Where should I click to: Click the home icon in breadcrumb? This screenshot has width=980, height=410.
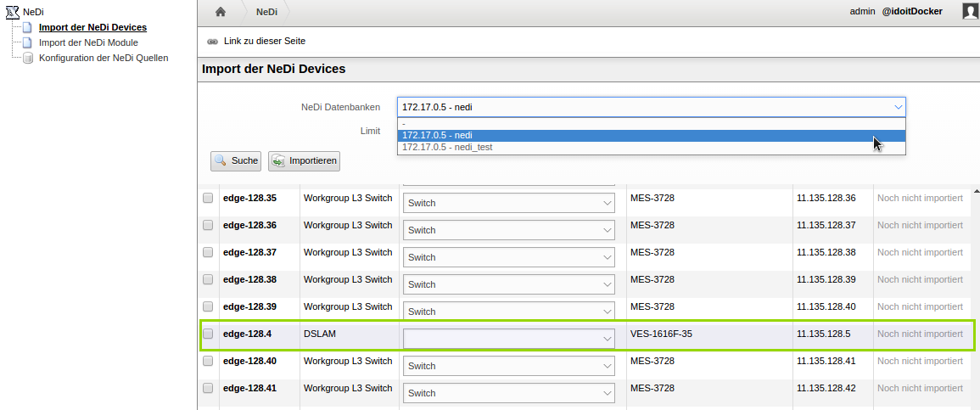coord(221,12)
